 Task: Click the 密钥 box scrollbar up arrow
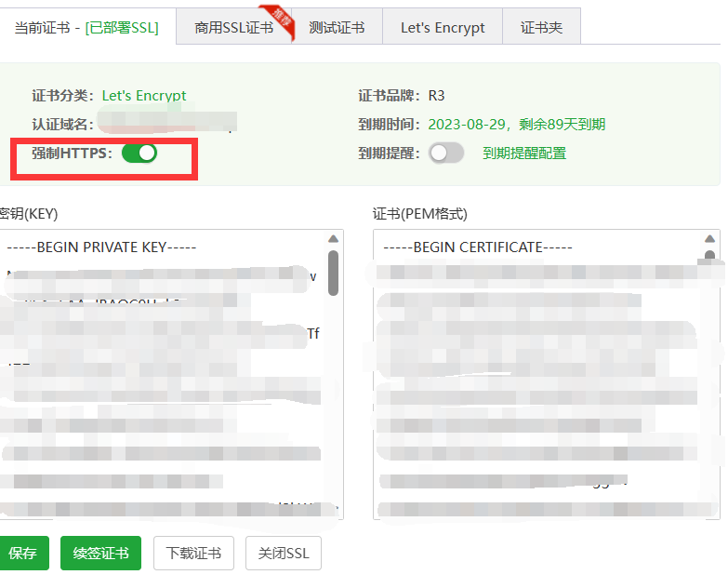tap(333, 239)
